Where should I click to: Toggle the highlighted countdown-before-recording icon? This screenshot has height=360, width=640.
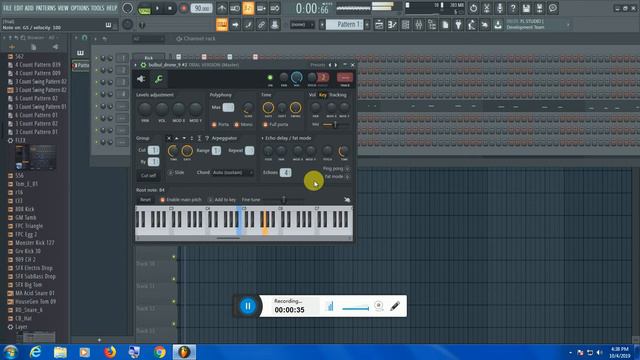coord(248,8)
